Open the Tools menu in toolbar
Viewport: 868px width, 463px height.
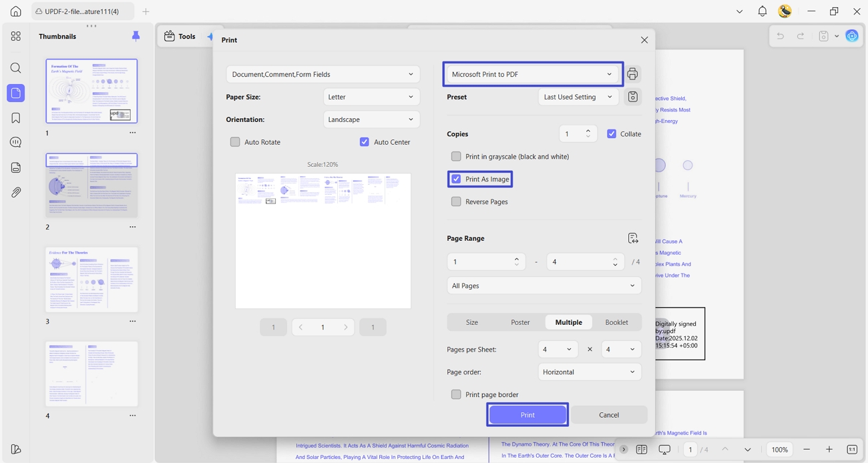coord(180,36)
